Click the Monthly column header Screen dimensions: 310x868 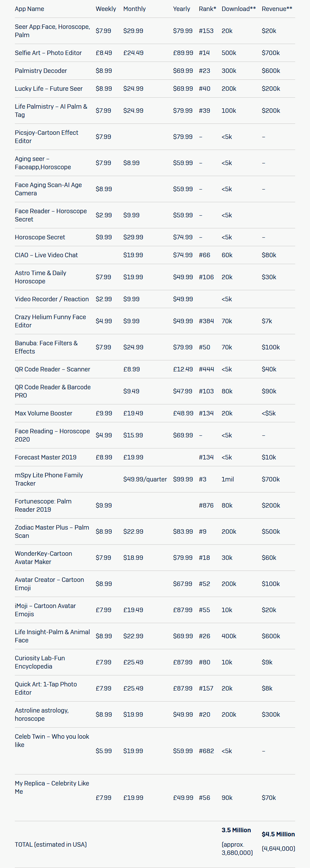(x=134, y=9)
